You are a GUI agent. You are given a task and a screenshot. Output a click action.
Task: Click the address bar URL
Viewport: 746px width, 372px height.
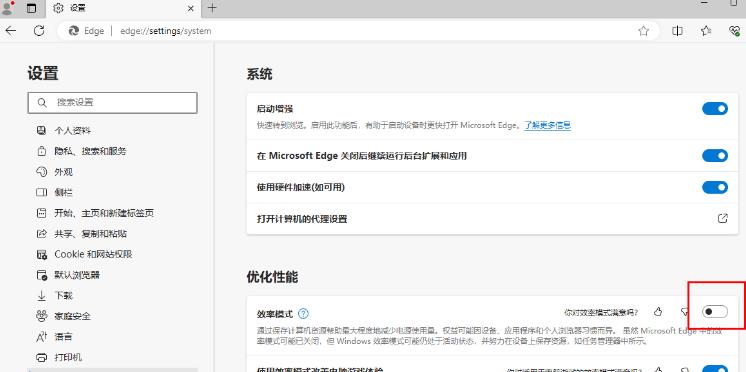point(166,31)
